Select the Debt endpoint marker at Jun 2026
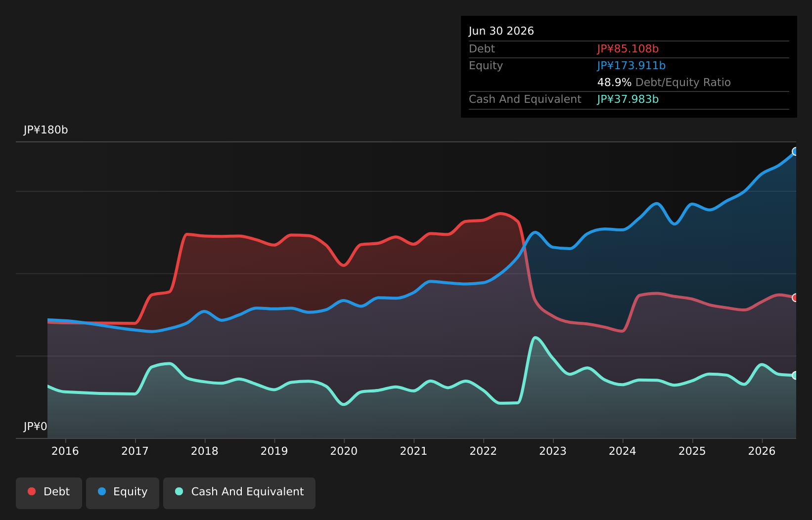The width and height of the screenshot is (812, 520). click(x=795, y=298)
